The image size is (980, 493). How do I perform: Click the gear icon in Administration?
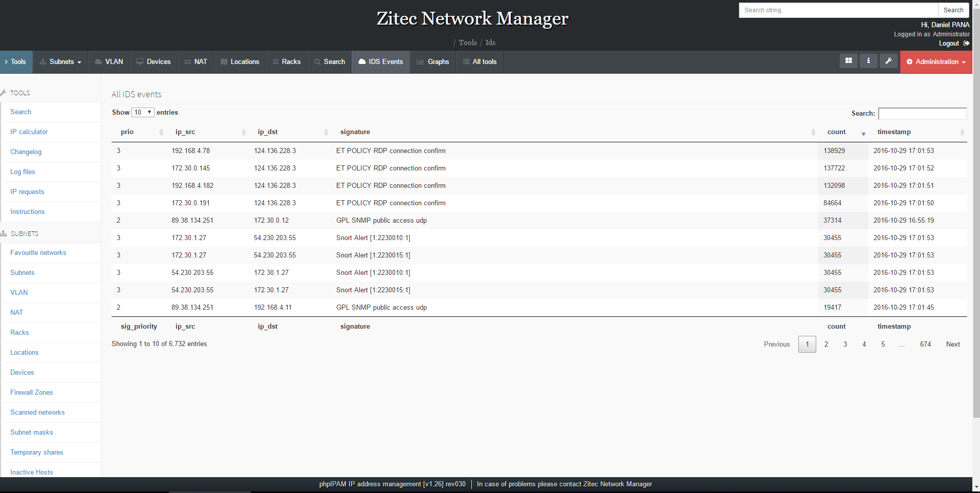[x=909, y=62]
